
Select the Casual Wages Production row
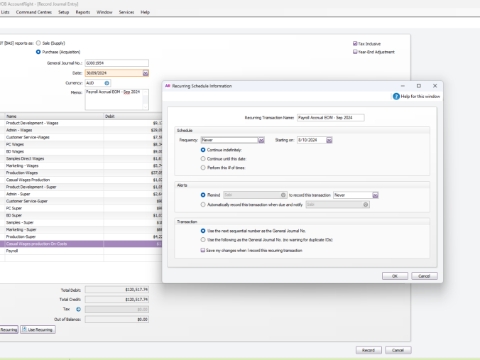point(81,180)
